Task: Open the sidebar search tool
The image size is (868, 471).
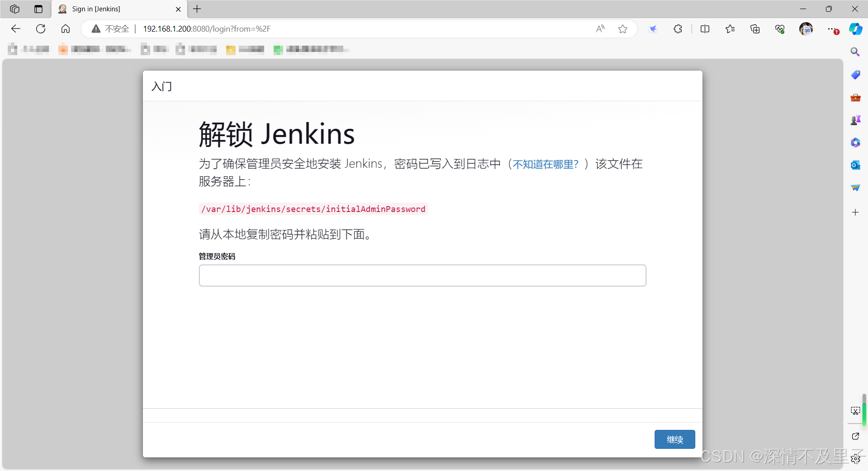Action: coord(855,52)
